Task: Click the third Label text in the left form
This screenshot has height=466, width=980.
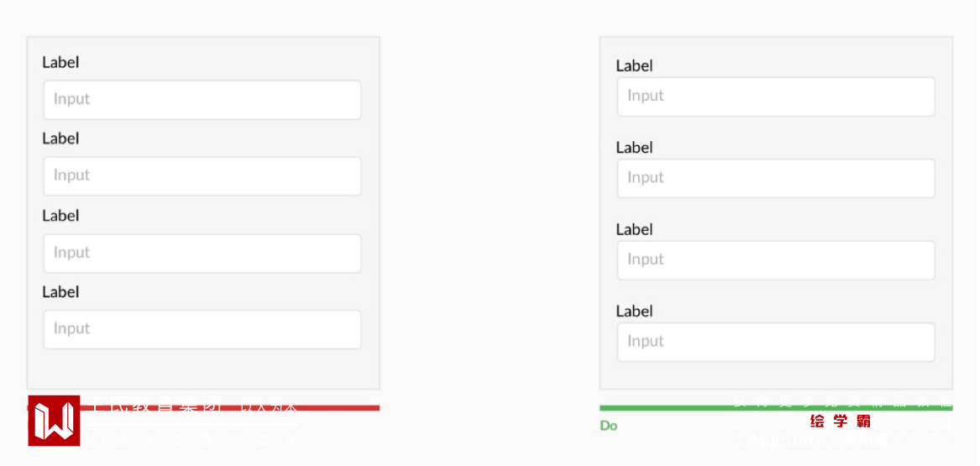Action: point(60,216)
